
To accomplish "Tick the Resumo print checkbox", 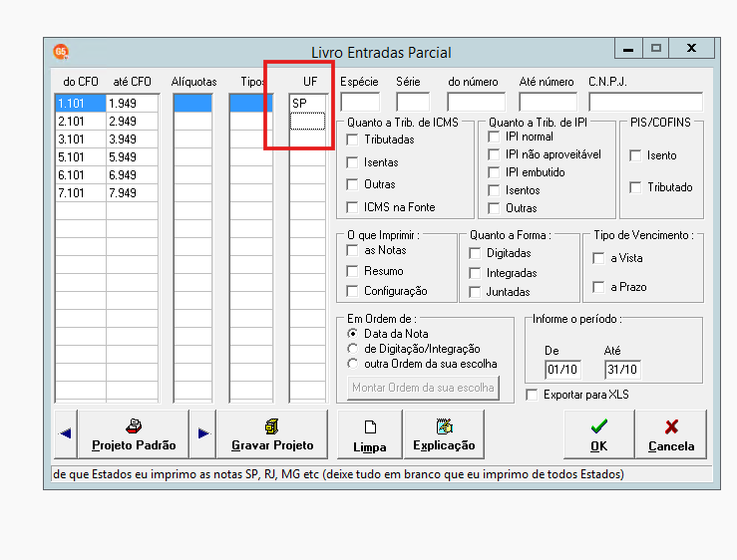I will (x=352, y=271).
